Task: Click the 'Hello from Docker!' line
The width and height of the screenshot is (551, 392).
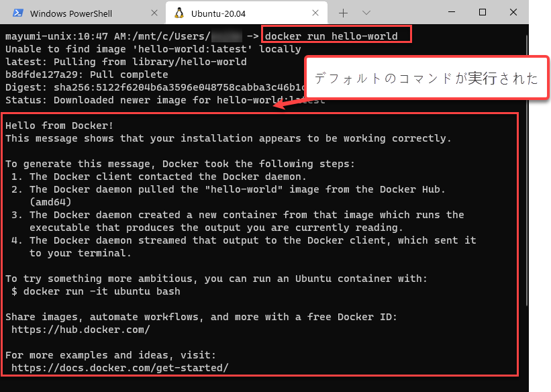Action: tap(59, 126)
